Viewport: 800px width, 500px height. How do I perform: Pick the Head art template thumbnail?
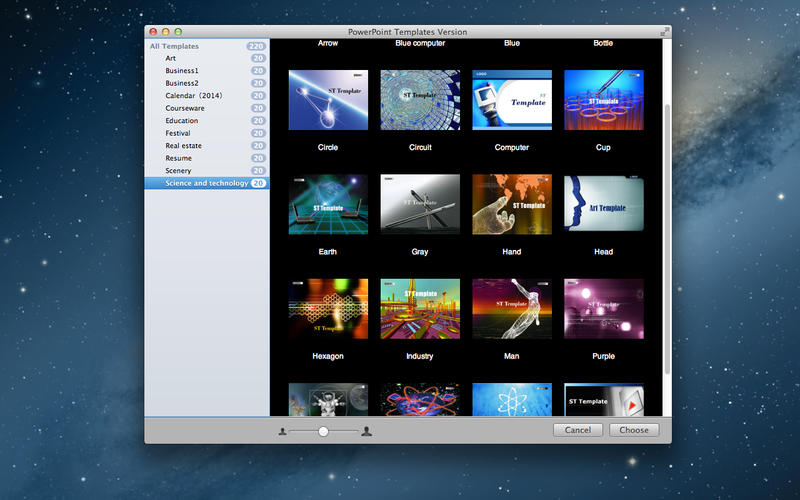[x=604, y=204]
